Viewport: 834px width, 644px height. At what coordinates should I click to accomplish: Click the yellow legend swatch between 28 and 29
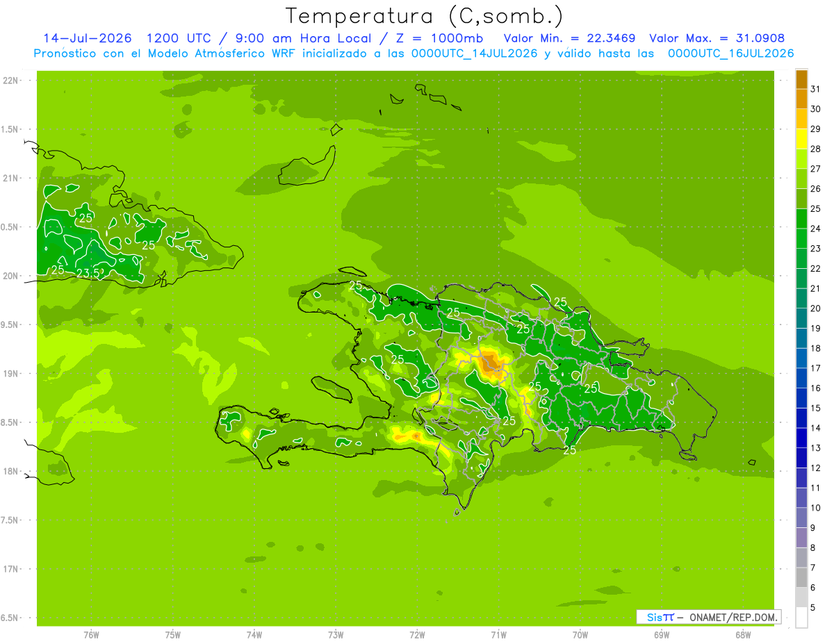pyautogui.click(x=801, y=139)
